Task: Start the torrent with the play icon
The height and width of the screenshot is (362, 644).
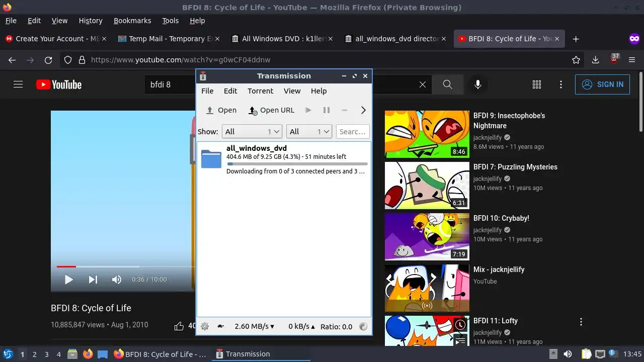Action: click(x=308, y=110)
